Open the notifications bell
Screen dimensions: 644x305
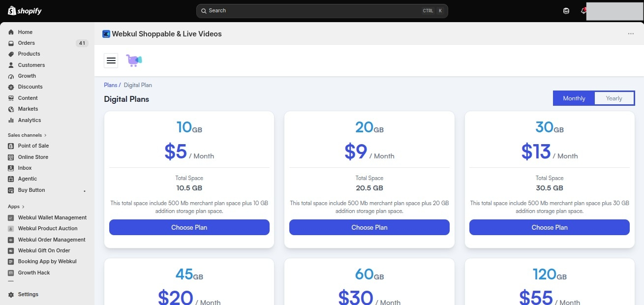583,11
